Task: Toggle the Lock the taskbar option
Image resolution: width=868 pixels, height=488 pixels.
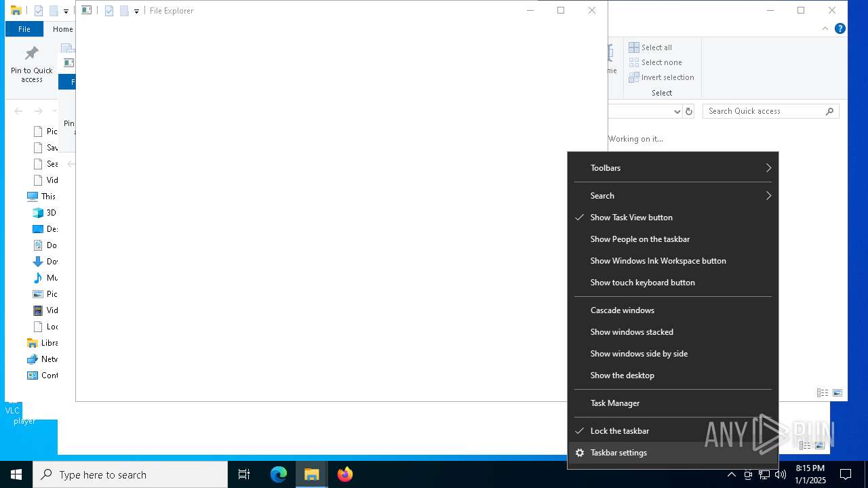Action: 673,431
